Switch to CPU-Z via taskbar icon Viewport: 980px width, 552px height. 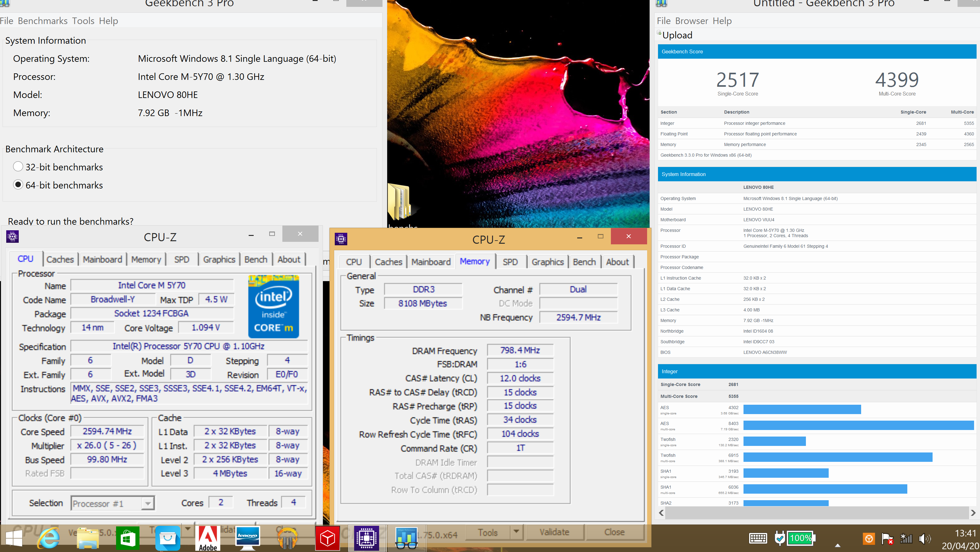(366, 538)
